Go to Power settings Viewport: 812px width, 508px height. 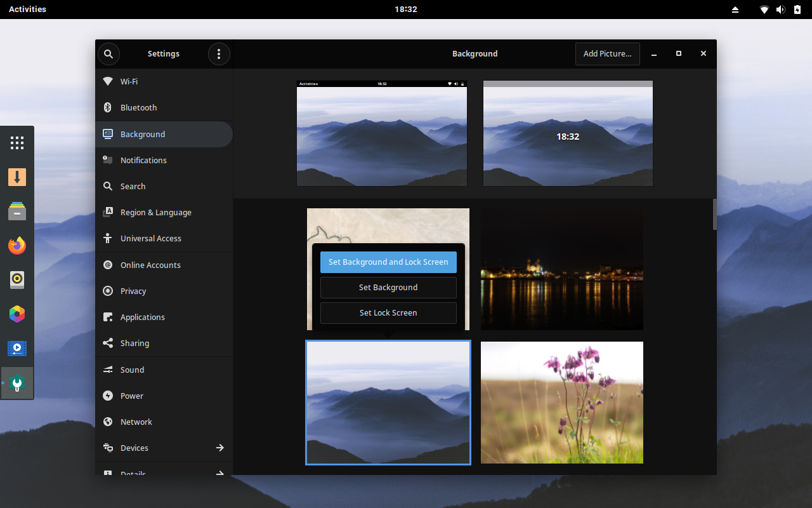point(164,396)
